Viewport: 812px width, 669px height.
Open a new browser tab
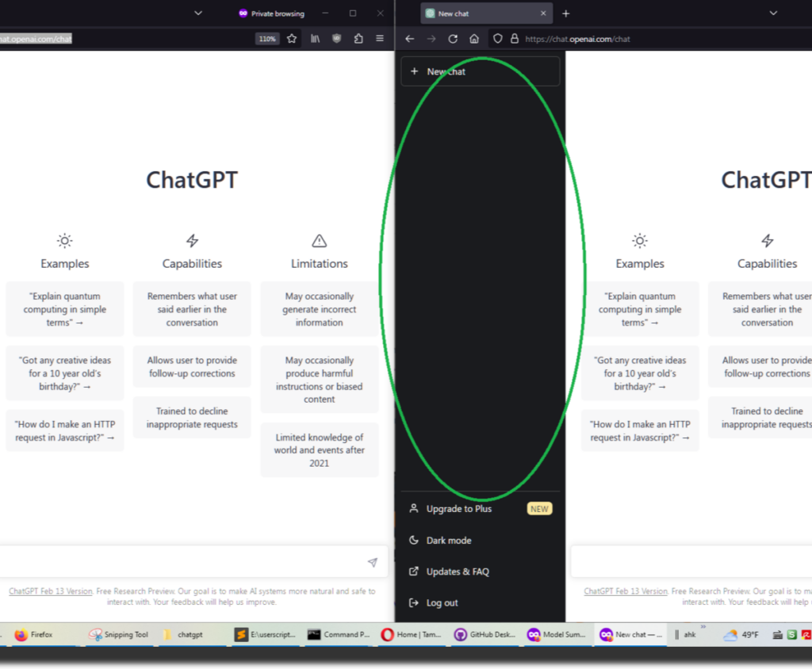(x=565, y=13)
